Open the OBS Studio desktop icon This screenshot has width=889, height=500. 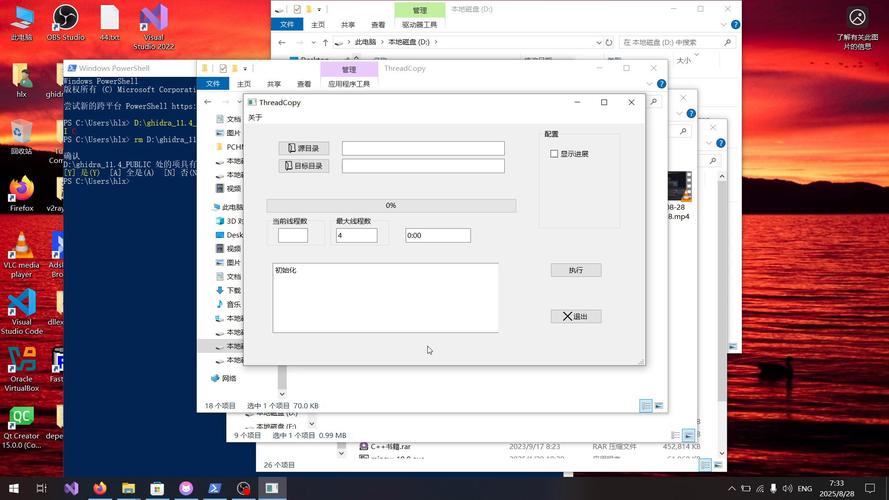(65, 20)
